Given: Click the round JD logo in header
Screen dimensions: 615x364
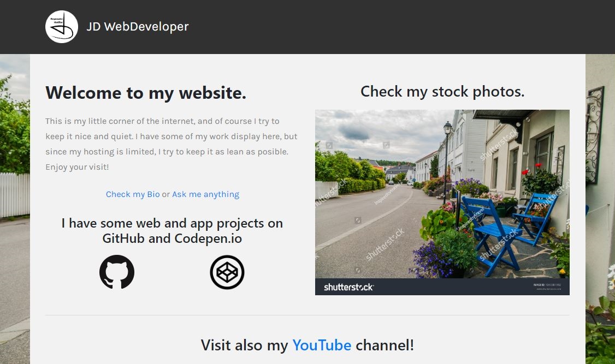Looking at the screenshot, I should click(x=62, y=27).
